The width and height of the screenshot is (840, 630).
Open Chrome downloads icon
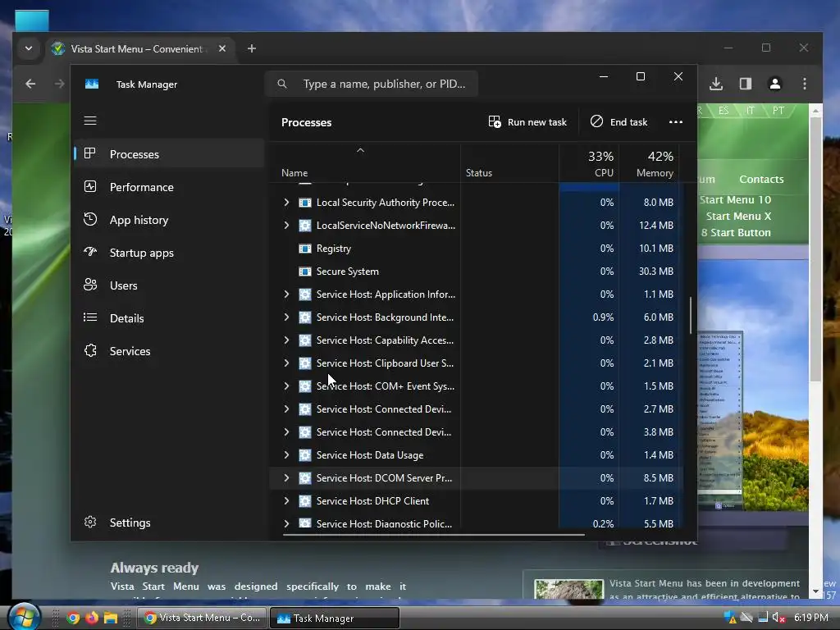click(x=715, y=84)
